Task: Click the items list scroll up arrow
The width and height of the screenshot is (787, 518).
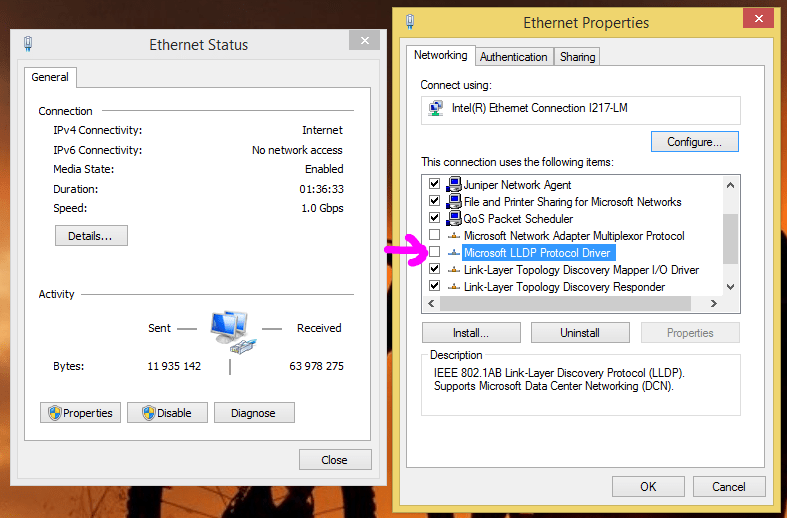Action: [730, 185]
